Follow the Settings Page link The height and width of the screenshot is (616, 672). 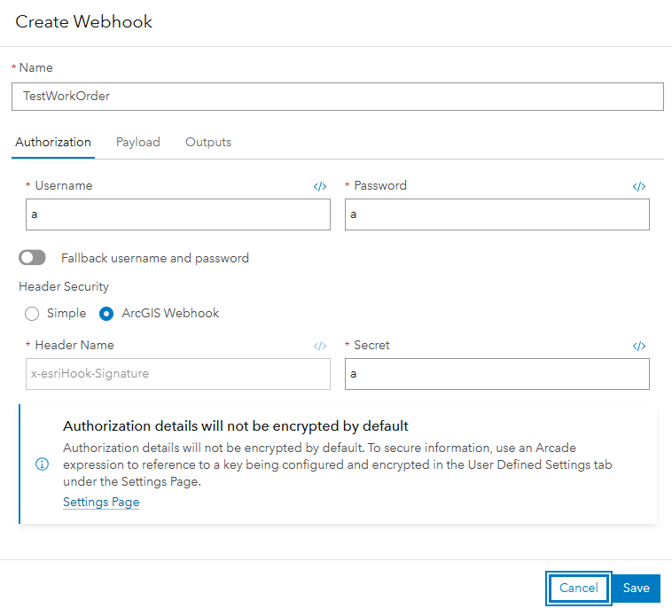101,503
